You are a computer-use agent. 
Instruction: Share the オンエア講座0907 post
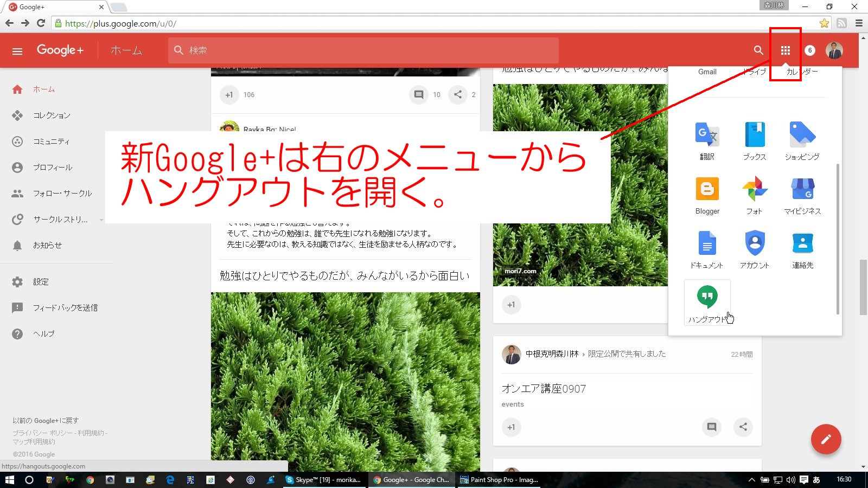[x=743, y=427]
